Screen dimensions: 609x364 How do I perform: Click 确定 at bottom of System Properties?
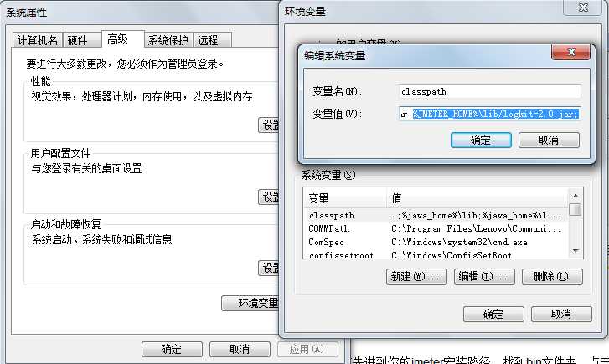(172, 349)
